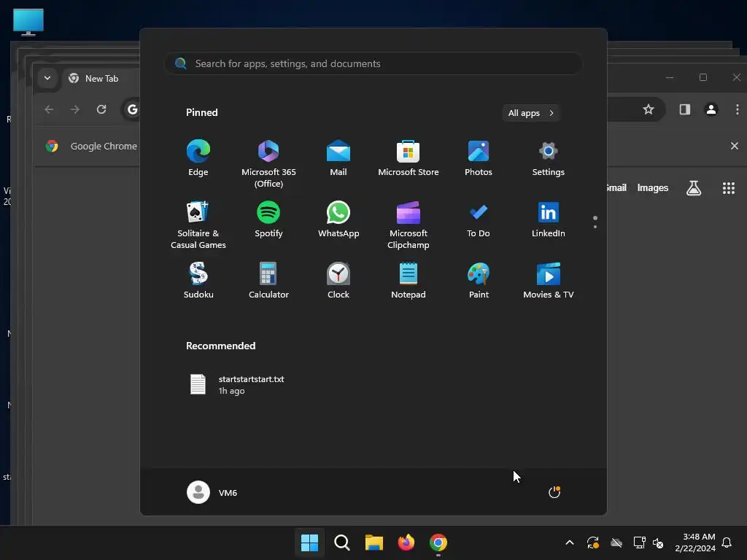The image size is (747, 560).
Task: Switch to Chrome on taskbar
Action: 438,542
